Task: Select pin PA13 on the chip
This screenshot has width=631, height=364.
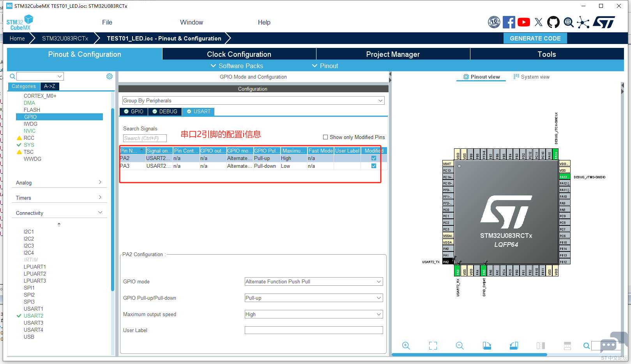Action: click(565, 177)
